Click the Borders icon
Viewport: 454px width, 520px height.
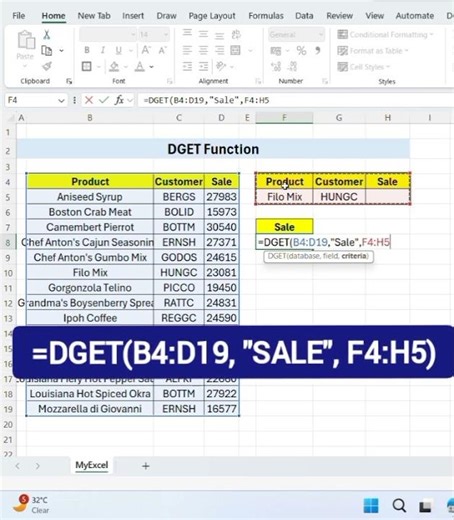(x=87, y=66)
